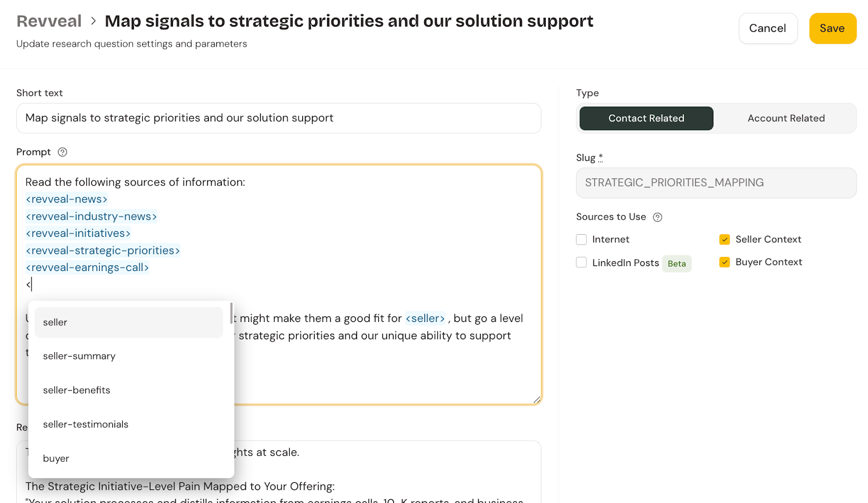This screenshot has width=868, height=503.
Task: Choose 'buyer' in the autocomplete list
Action: tap(129, 459)
